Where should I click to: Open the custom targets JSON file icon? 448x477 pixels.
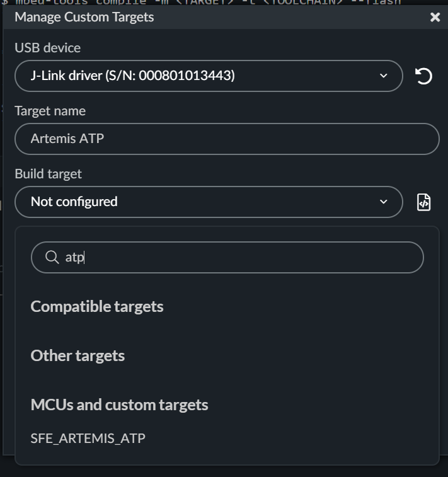click(x=424, y=202)
